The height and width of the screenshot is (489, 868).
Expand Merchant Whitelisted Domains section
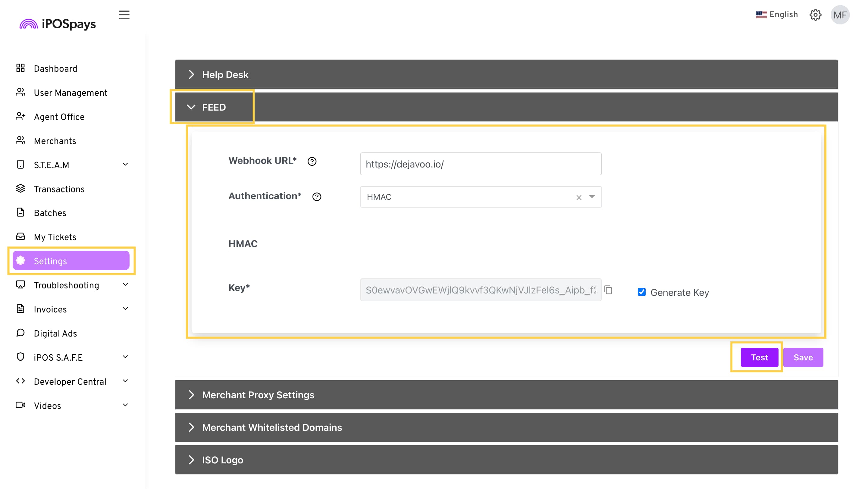pos(506,427)
